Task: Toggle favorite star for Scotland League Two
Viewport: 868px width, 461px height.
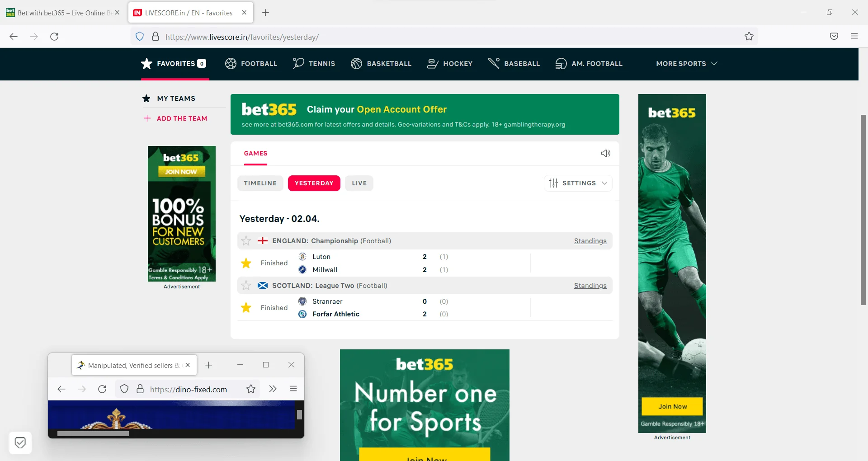Action: pyautogui.click(x=246, y=286)
